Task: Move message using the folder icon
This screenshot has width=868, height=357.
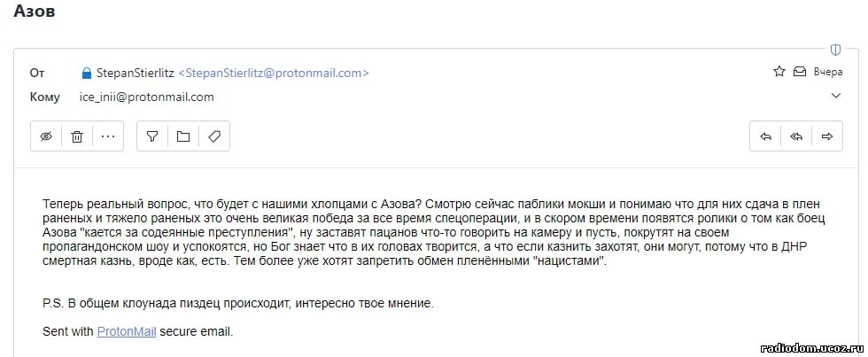Action: [x=183, y=136]
